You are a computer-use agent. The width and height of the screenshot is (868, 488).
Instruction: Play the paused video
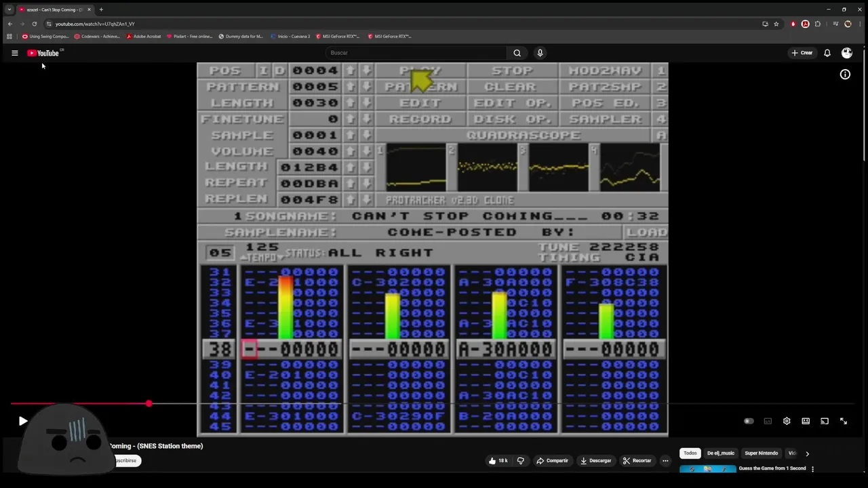pos(22,421)
